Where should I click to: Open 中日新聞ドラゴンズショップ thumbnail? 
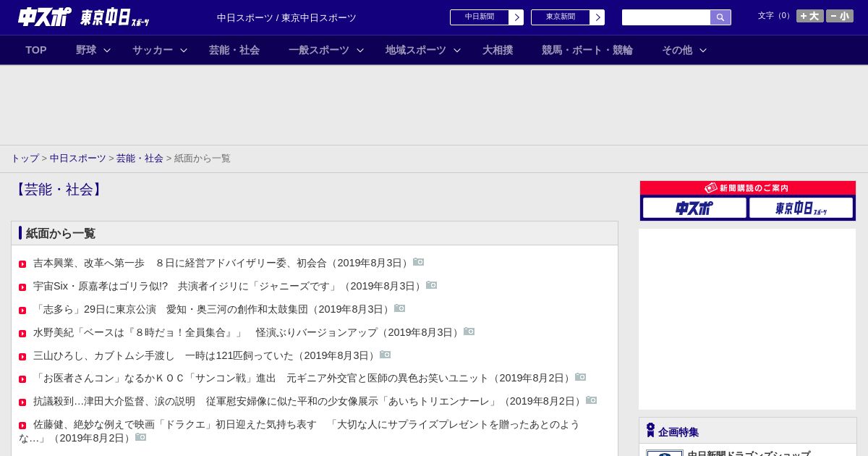tap(665, 453)
